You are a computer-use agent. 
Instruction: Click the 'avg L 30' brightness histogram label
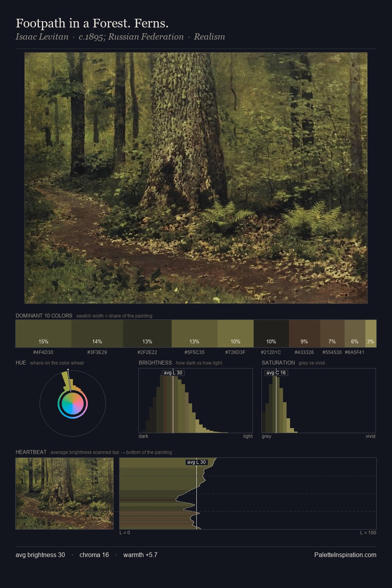173,373
